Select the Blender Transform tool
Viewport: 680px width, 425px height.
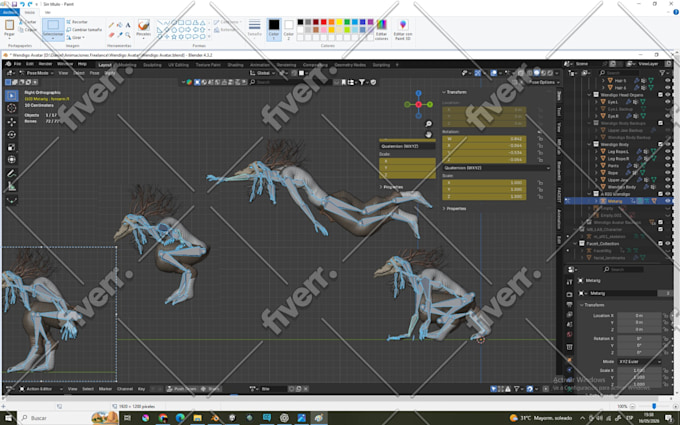(x=12, y=160)
